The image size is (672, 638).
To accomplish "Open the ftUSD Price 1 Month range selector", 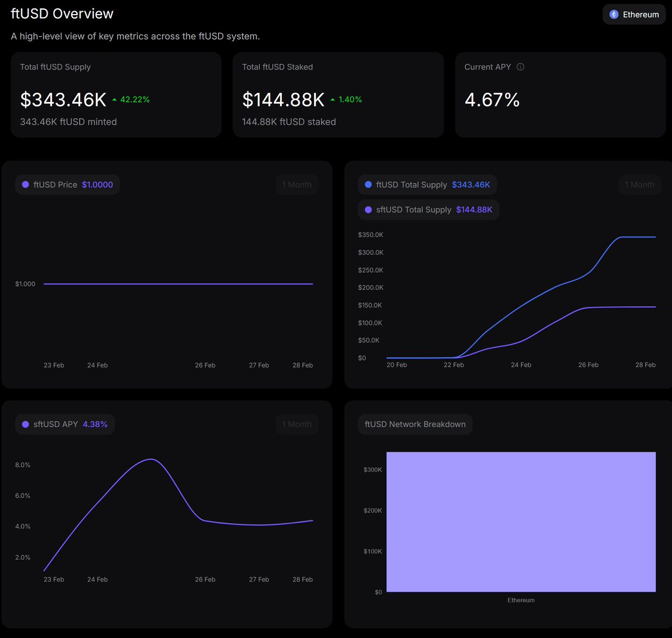I will [297, 185].
